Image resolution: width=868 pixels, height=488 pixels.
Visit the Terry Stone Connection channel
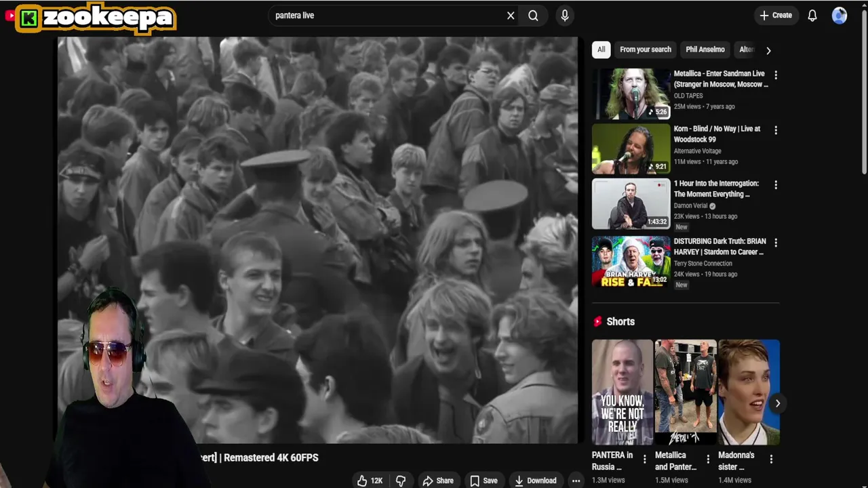(x=703, y=263)
